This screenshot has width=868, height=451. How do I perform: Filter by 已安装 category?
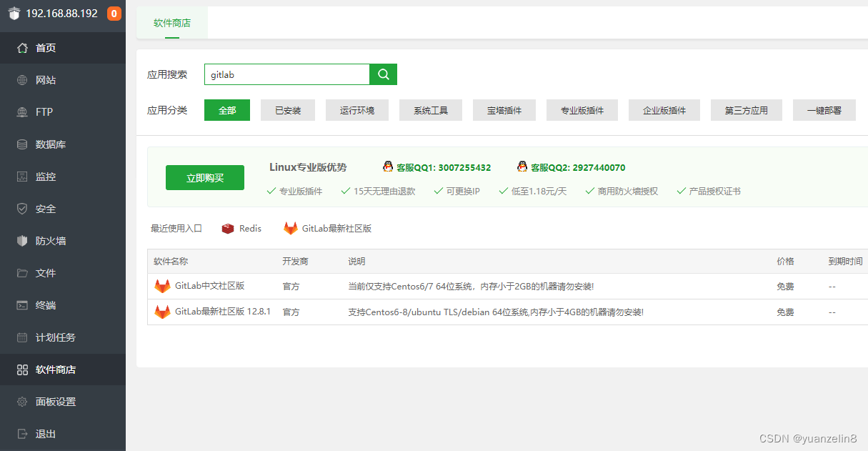[288, 110]
